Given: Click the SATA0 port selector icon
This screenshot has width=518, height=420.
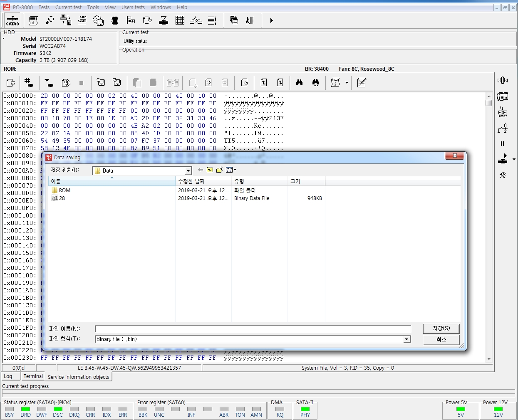Looking at the screenshot, I should point(12,20).
